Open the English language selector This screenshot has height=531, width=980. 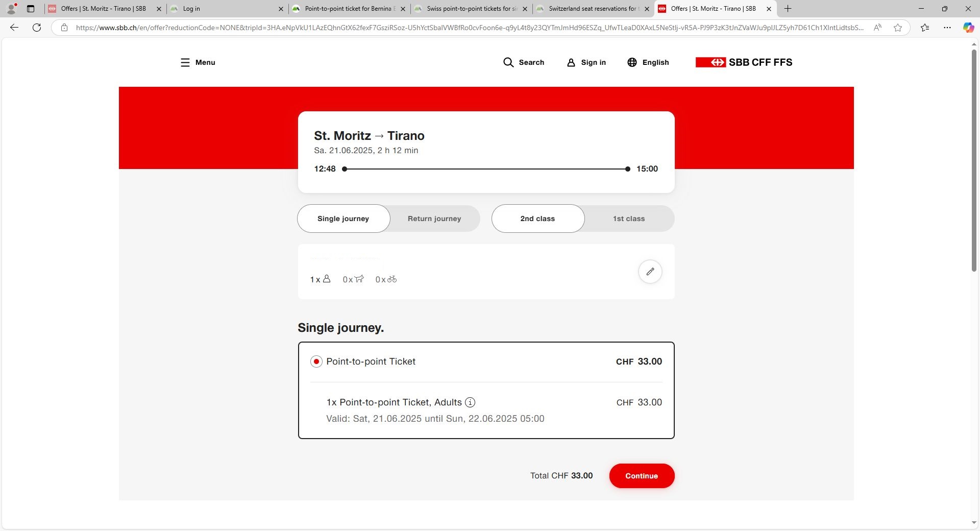pyautogui.click(x=648, y=62)
